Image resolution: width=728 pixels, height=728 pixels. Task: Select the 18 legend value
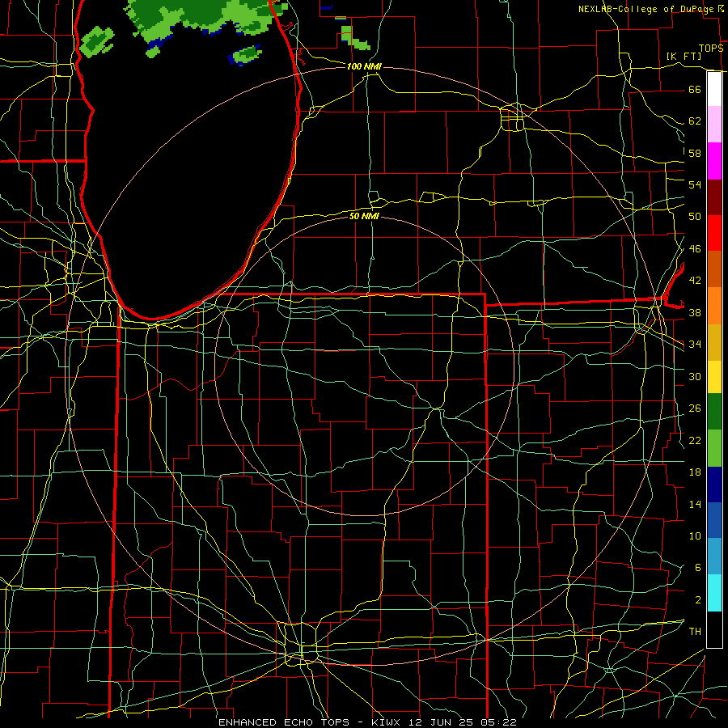click(695, 472)
